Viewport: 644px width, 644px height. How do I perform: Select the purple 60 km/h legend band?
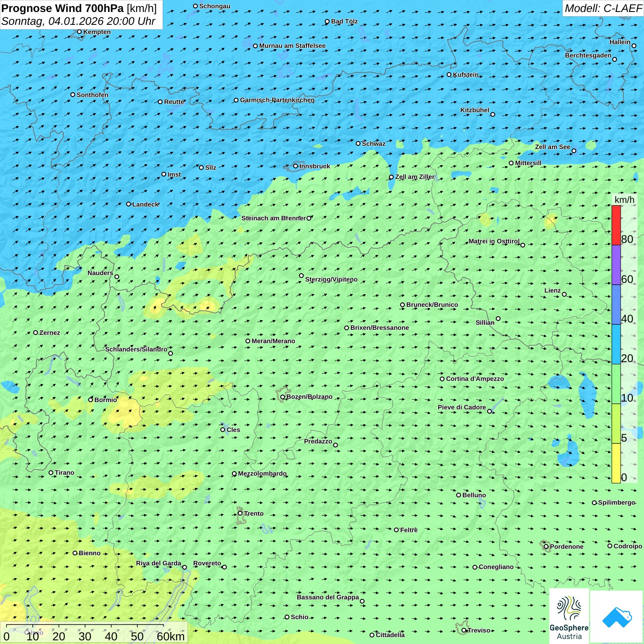[x=616, y=265]
